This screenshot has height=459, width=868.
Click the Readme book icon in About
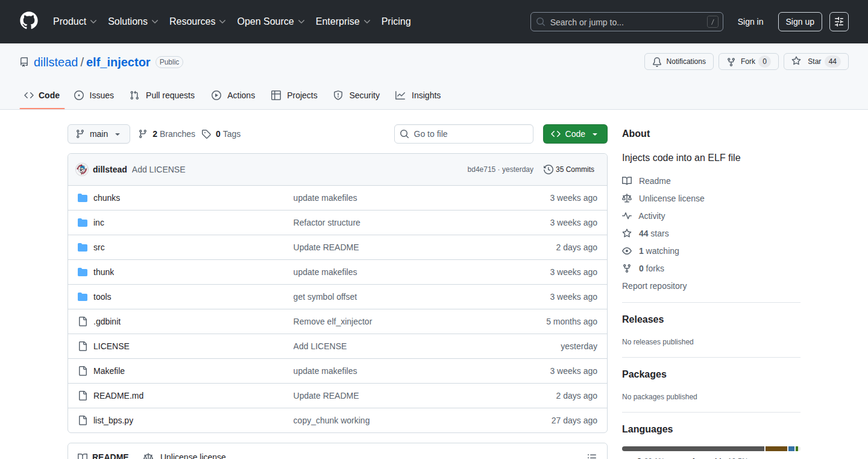[627, 181]
